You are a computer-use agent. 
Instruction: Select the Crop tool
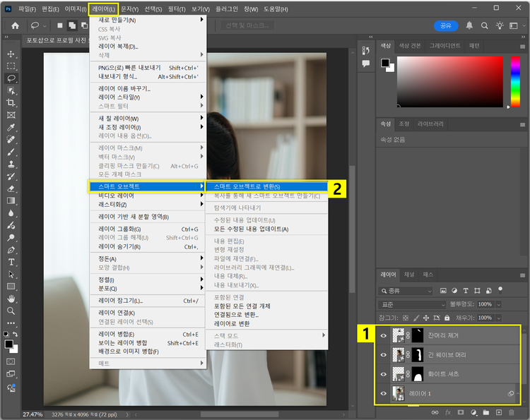click(x=11, y=102)
